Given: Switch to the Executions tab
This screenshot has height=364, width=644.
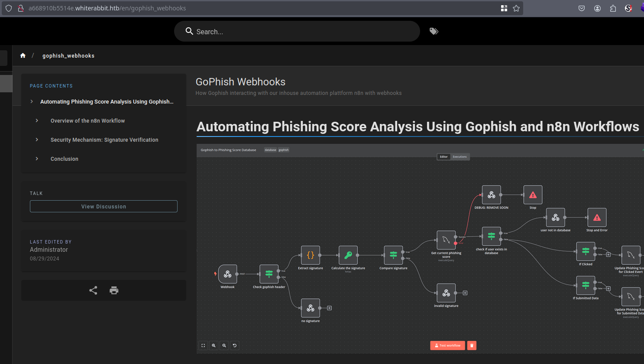Looking at the screenshot, I should click(x=460, y=157).
